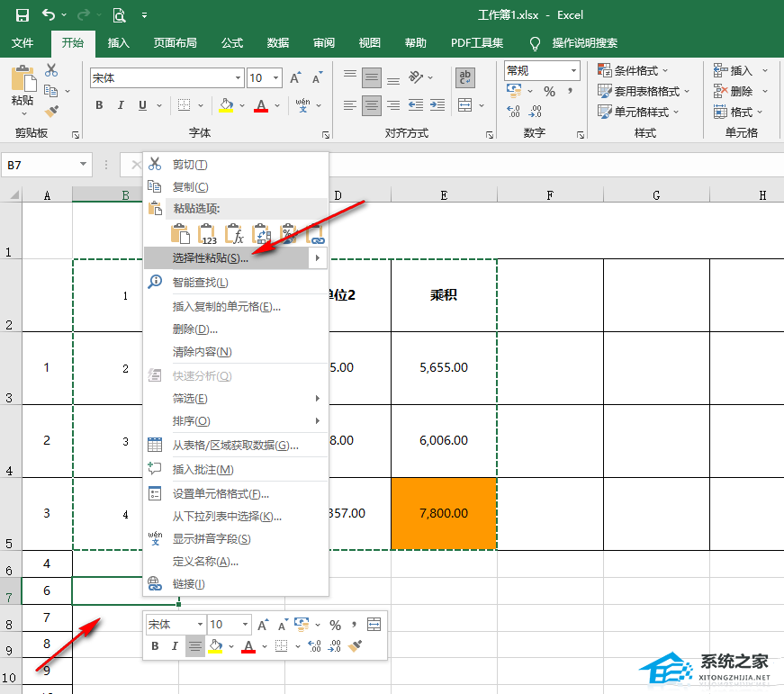Open the Name Box dropdown next to B7
The image size is (784, 694).
(84, 165)
